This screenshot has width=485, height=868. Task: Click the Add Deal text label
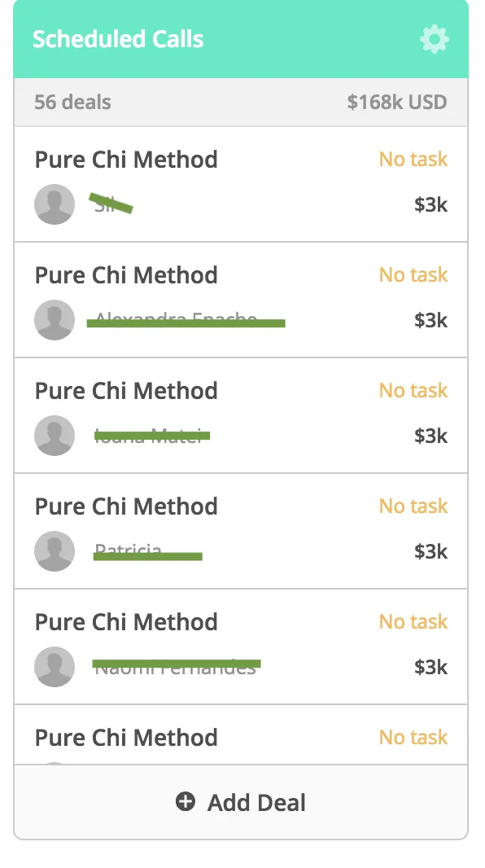(256, 802)
